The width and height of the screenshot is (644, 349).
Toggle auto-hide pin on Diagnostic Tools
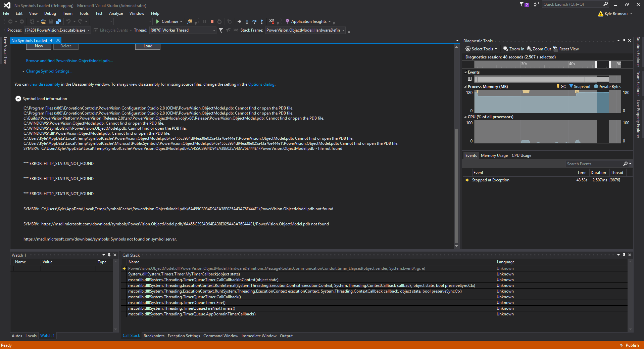pyautogui.click(x=624, y=41)
